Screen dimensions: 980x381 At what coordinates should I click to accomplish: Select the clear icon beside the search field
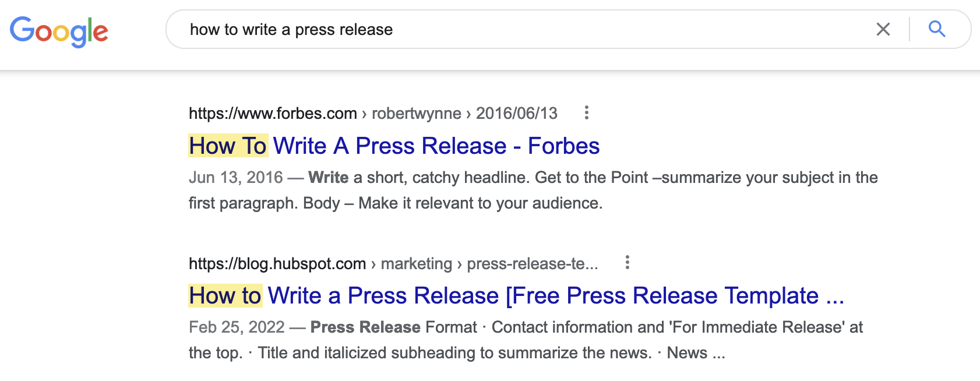(883, 29)
